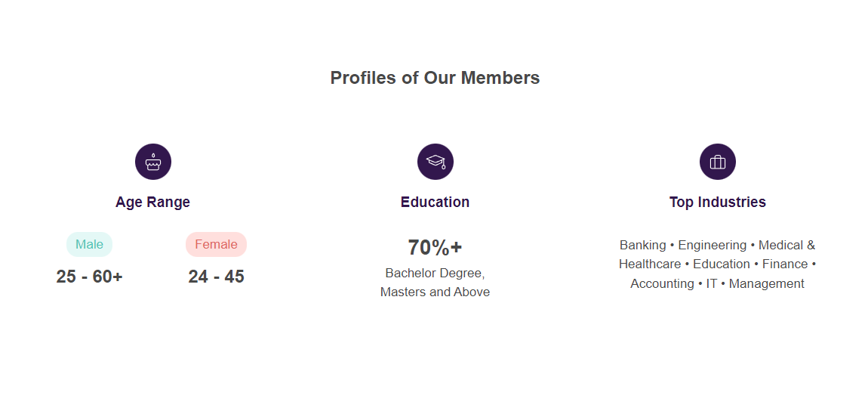Click the bold Education heading
Screen dimensions: 868x405
[x=435, y=202]
